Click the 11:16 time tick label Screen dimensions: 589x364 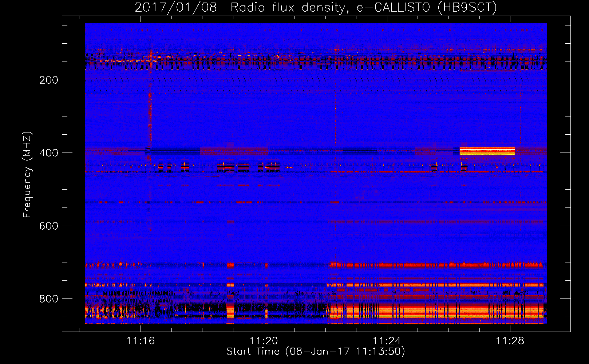pos(141,341)
